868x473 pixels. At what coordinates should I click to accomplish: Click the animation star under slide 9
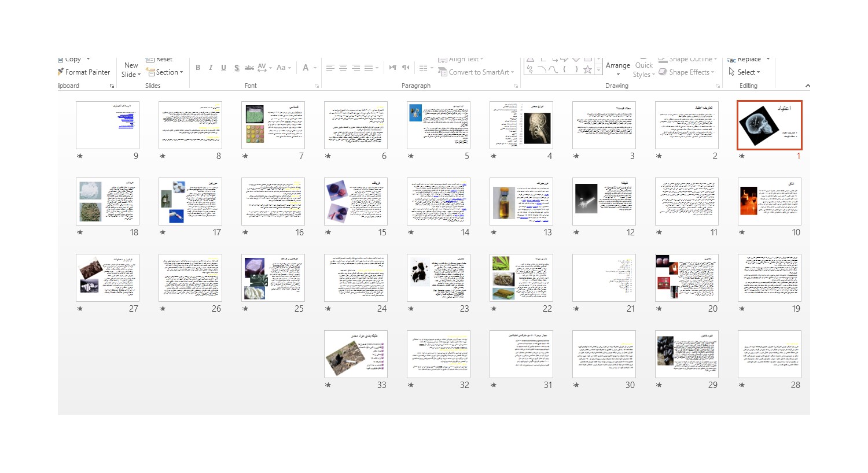80,156
